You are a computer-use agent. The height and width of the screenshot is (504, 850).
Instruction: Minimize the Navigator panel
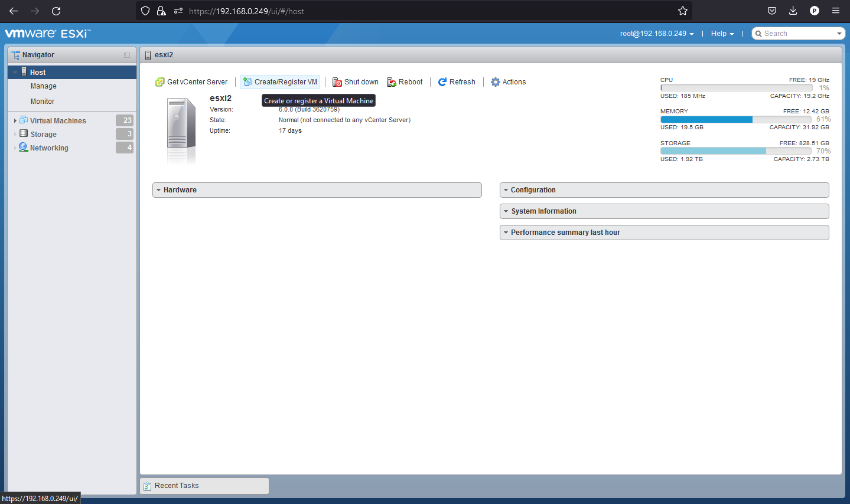click(x=127, y=55)
